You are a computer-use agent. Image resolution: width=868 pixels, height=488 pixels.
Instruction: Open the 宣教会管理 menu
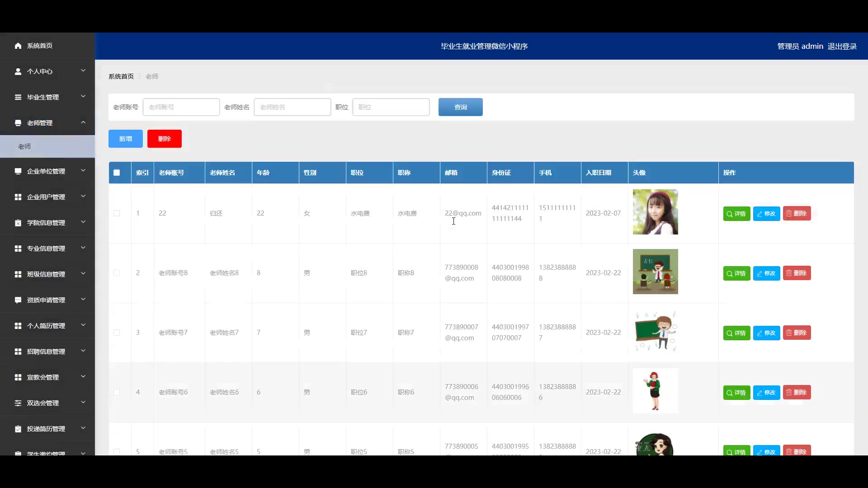[47, 377]
